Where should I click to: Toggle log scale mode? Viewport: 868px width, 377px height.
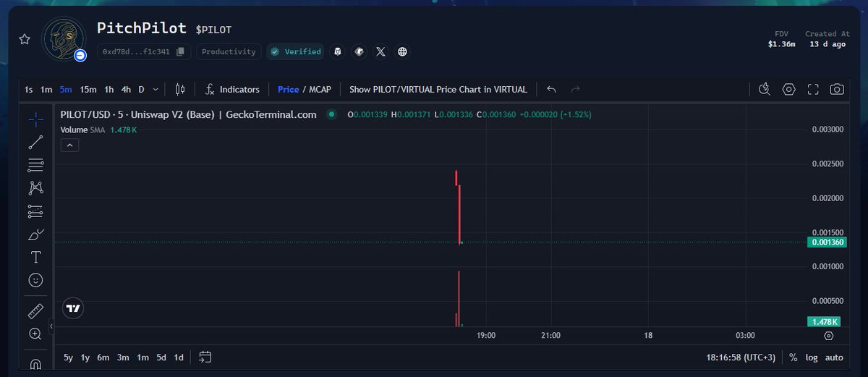click(x=812, y=357)
